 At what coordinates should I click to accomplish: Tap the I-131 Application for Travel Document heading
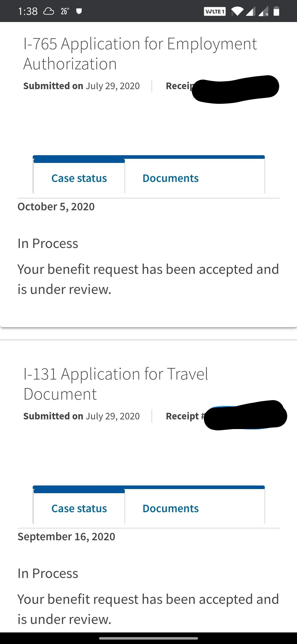pyautogui.click(x=116, y=384)
